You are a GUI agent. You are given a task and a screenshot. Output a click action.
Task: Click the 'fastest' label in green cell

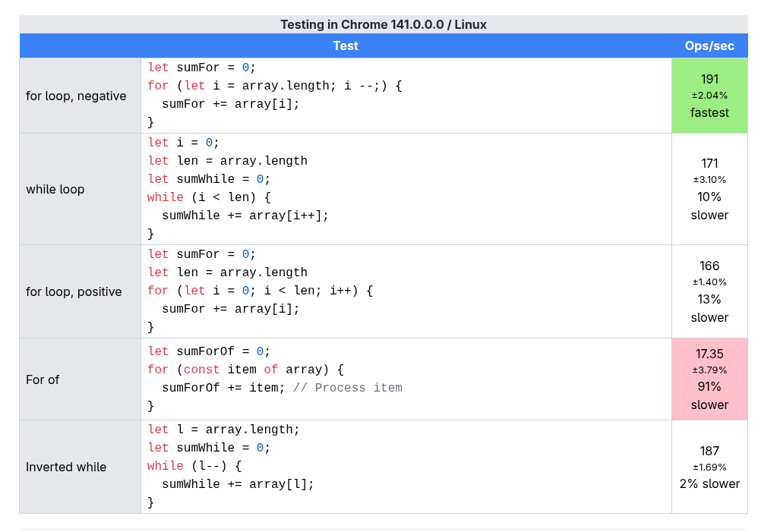pos(709,112)
